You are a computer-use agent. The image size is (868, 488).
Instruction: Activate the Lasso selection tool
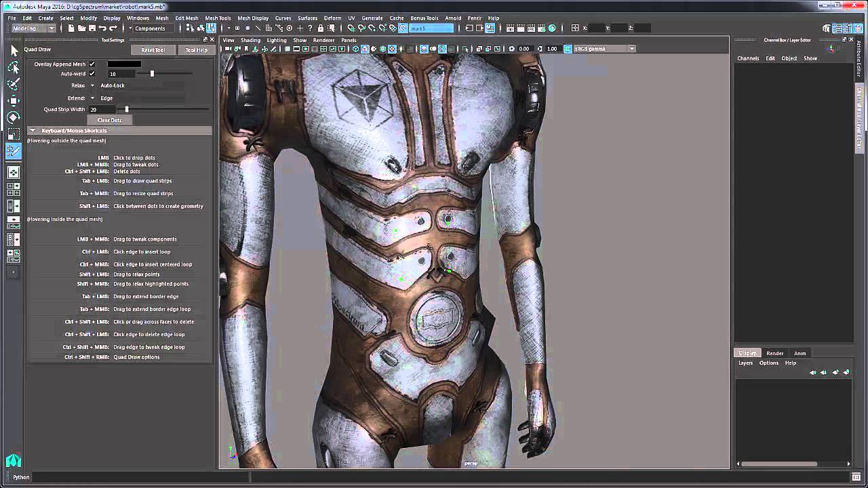point(14,66)
